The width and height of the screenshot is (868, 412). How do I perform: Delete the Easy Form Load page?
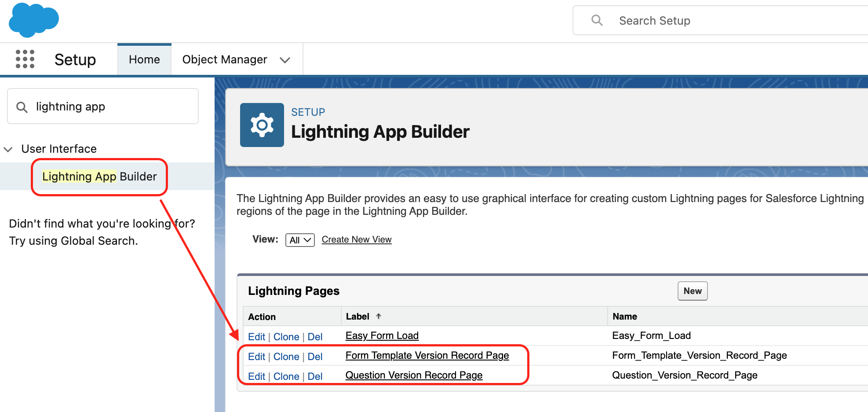pos(315,337)
